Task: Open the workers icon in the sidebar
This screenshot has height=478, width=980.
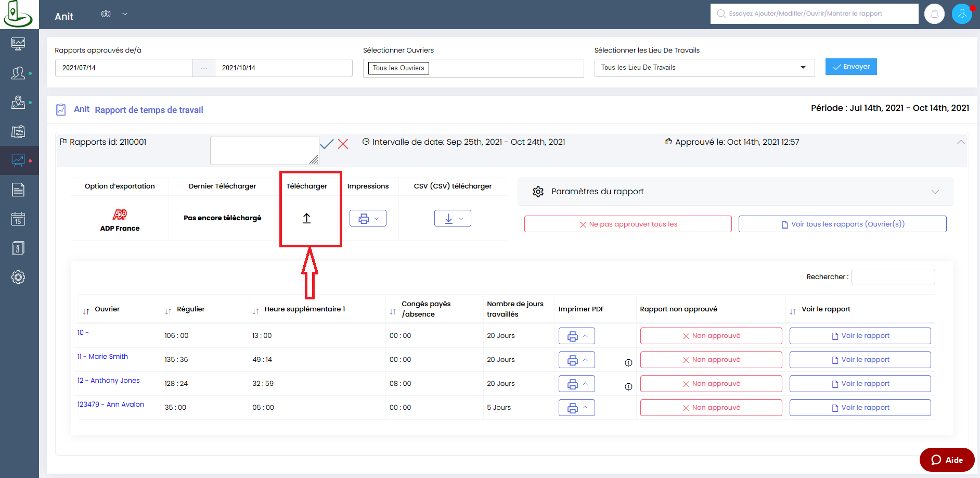Action: (18, 73)
